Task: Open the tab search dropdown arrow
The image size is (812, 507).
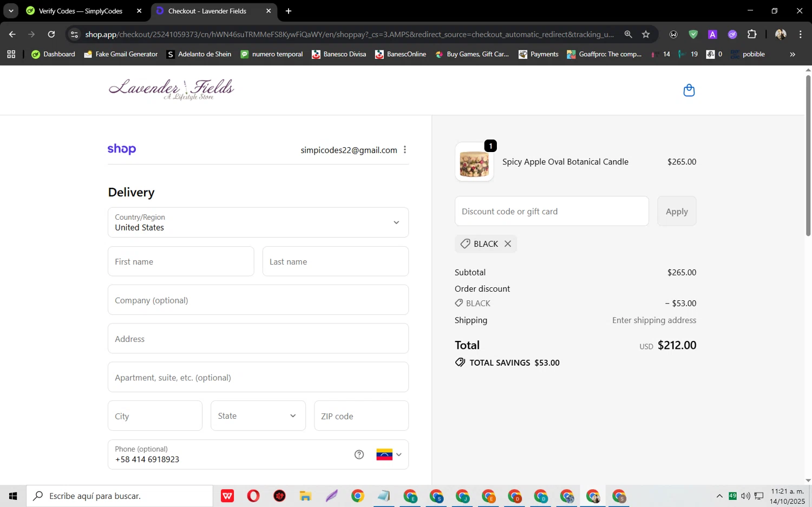Action: pos(11,11)
